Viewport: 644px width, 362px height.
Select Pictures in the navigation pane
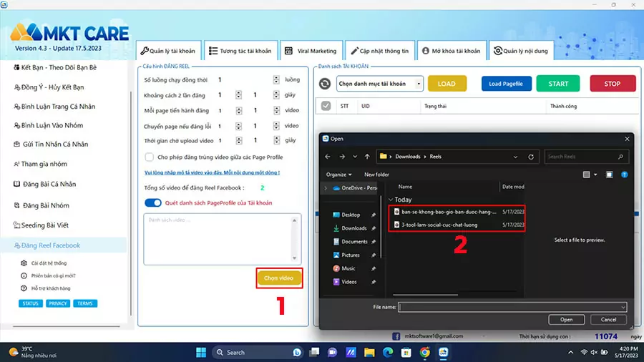click(x=351, y=255)
